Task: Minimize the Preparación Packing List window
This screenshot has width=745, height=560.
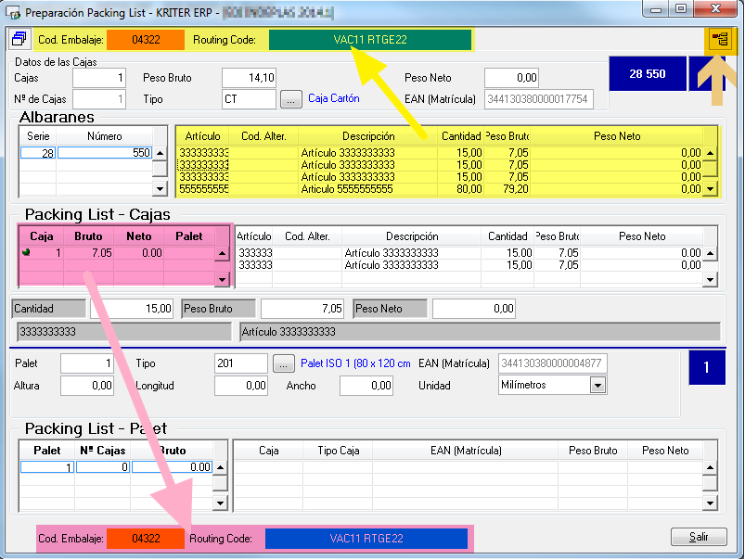Action: tap(656, 9)
